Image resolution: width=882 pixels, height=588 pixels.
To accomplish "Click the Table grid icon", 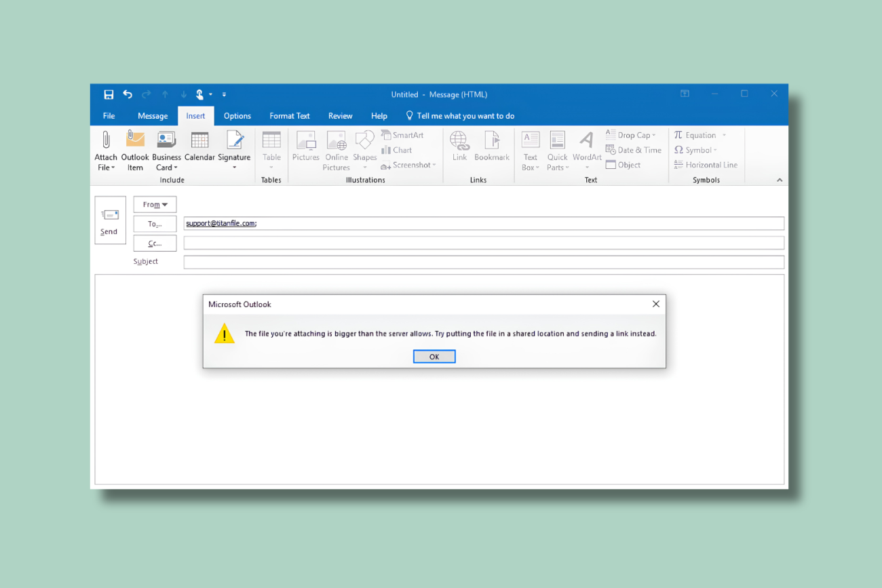I will 271,140.
